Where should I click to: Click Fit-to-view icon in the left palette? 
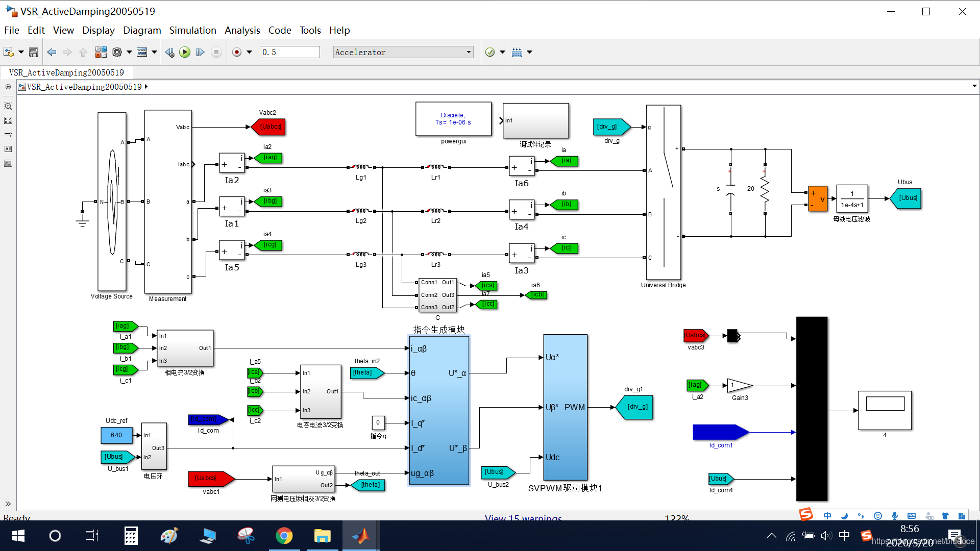tap(8, 120)
